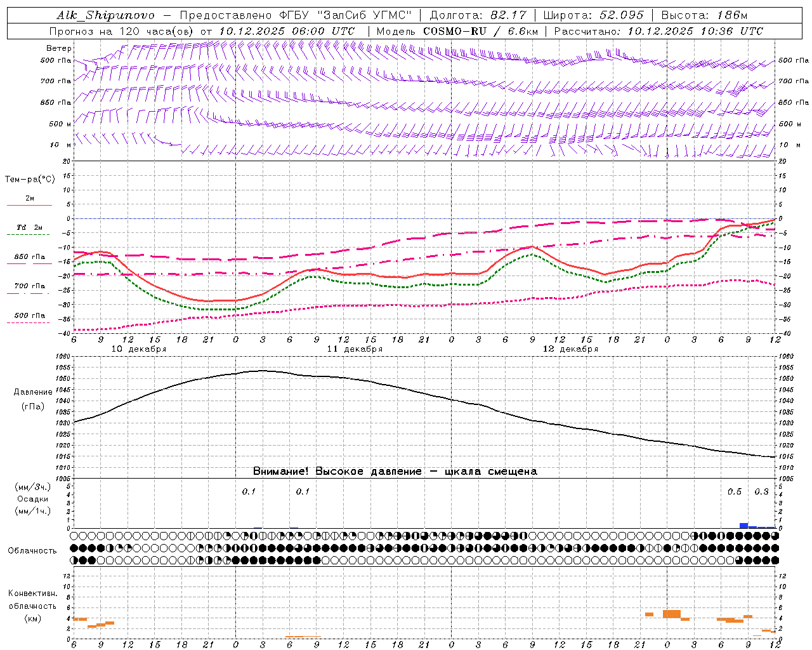Click the '500 гПа' temperature legend entry with the dotted line
The image size is (812, 650).
(29, 315)
